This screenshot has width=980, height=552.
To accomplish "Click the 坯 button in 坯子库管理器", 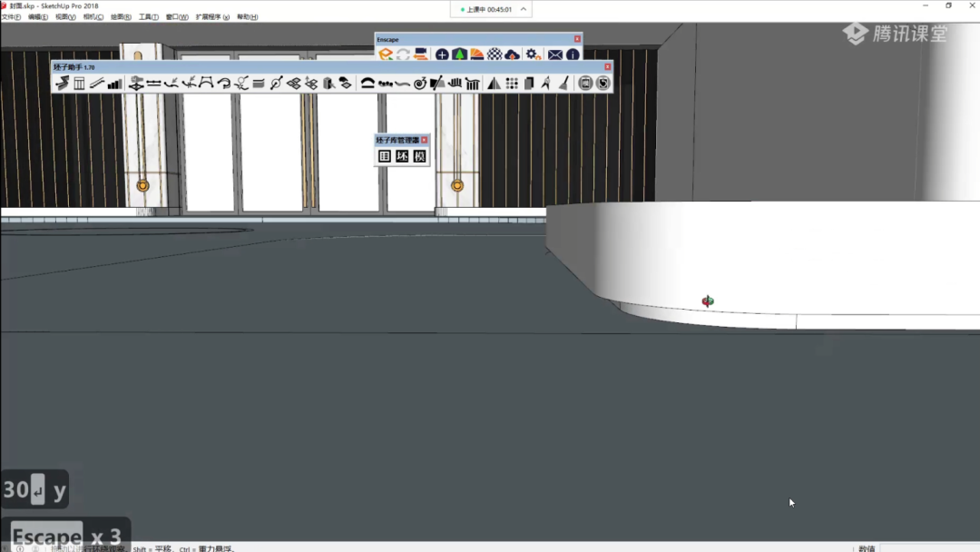I will click(x=402, y=156).
